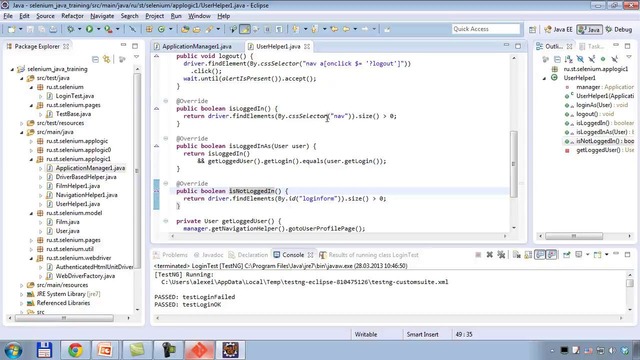Collapse the selenium_java_training project node
Screen dimensions: 640x360
click(x=12, y=69)
